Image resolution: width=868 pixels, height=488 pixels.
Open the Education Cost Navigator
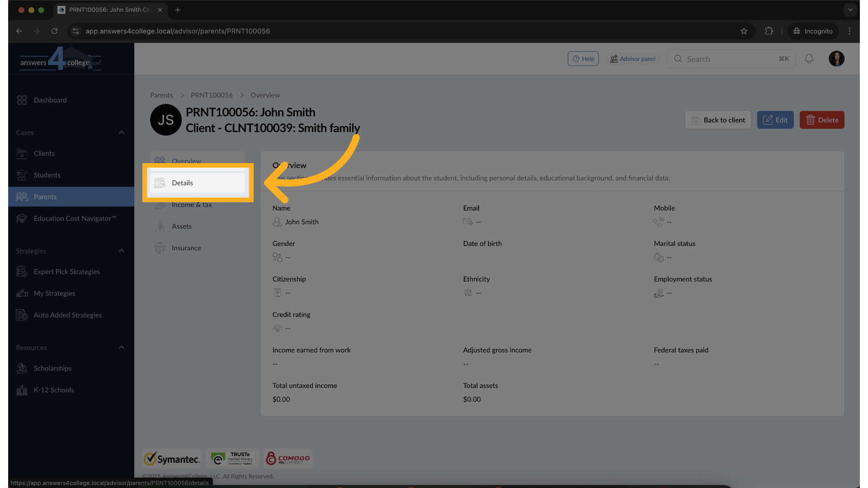point(74,218)
